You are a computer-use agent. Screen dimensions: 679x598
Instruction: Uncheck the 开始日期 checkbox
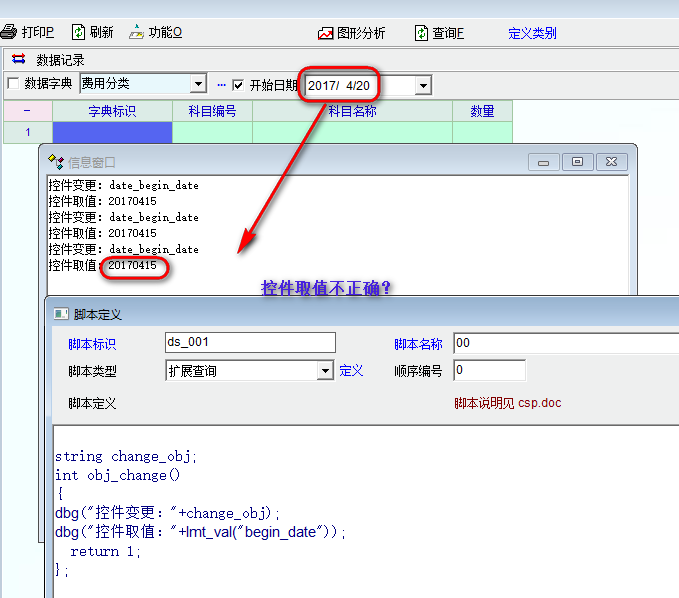point(238,85)
